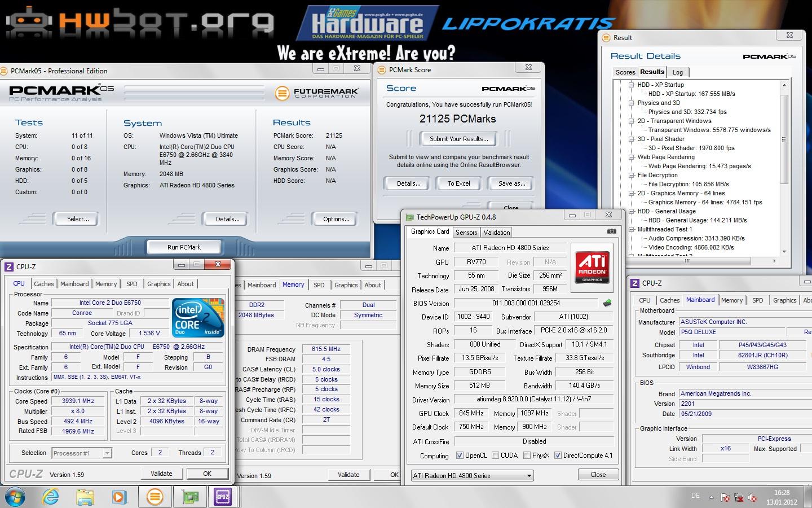Open the ATI Radeon HD 4800 Series card dropdown
The image size is (812, 508).
click(x=473, y=476)
